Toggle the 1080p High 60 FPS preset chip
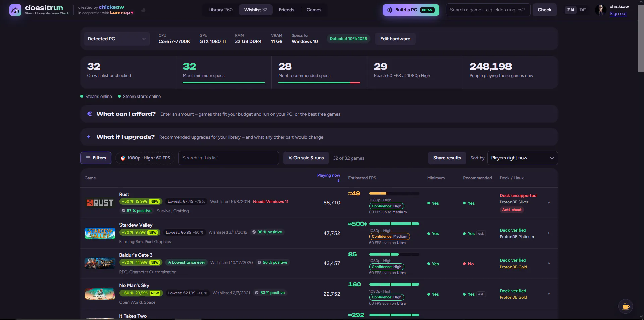The height and width of the screenshot is (320, 644). click(146, 158)
